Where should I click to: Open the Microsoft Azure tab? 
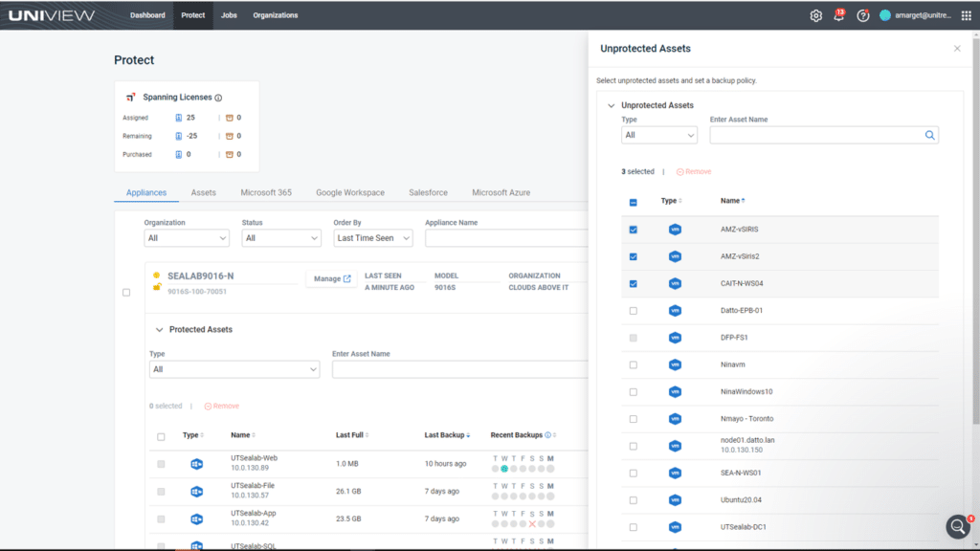click(x=501, y=192)
